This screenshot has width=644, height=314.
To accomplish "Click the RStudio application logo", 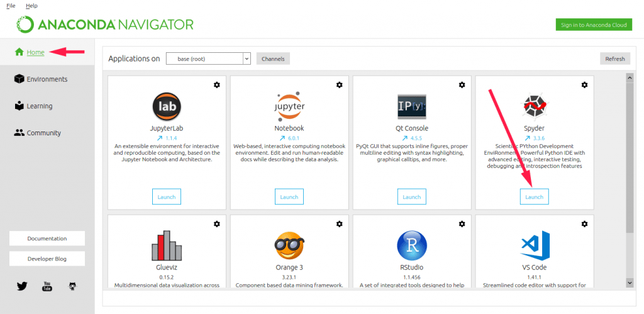I will click(x=411, y=245).
